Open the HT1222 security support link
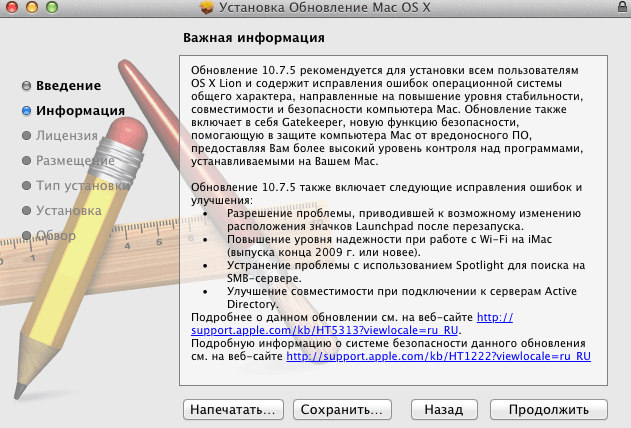631x428 pixels. tap(438, 356)
